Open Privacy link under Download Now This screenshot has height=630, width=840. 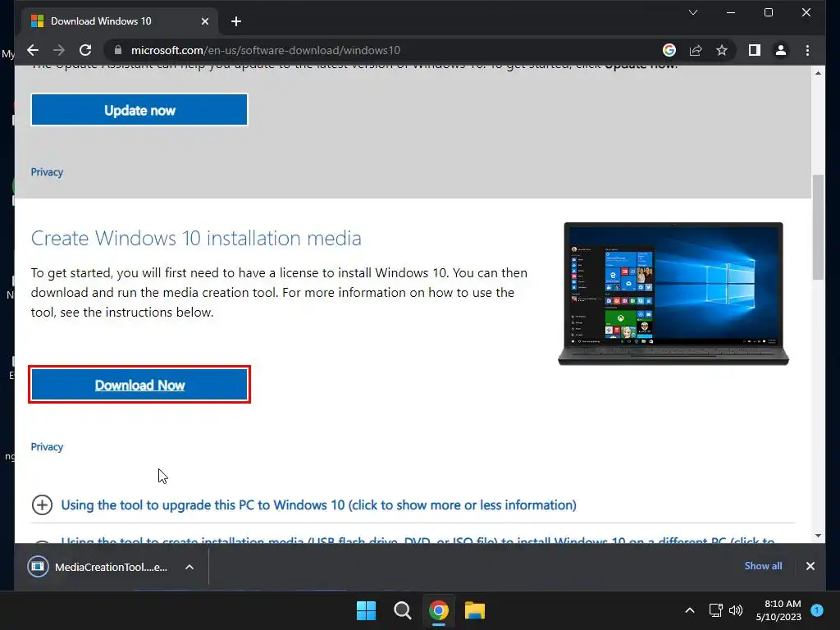coord(47,447)
